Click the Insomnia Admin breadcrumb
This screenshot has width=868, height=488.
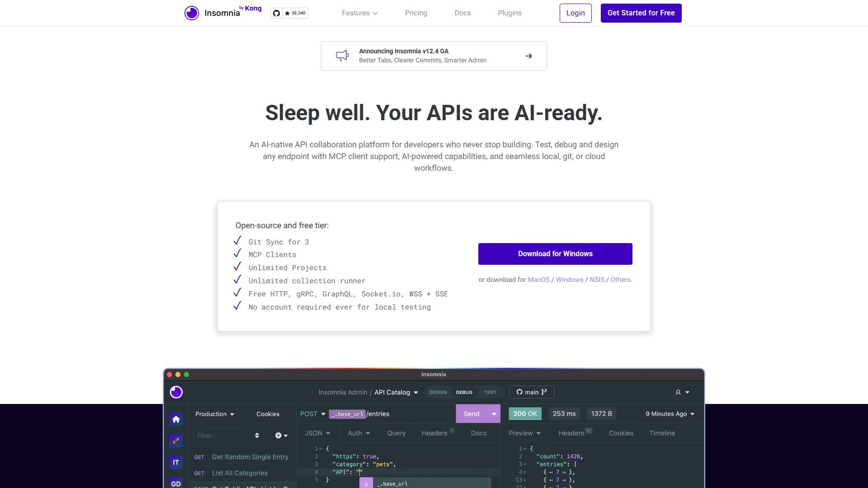(x=343, y=392)
